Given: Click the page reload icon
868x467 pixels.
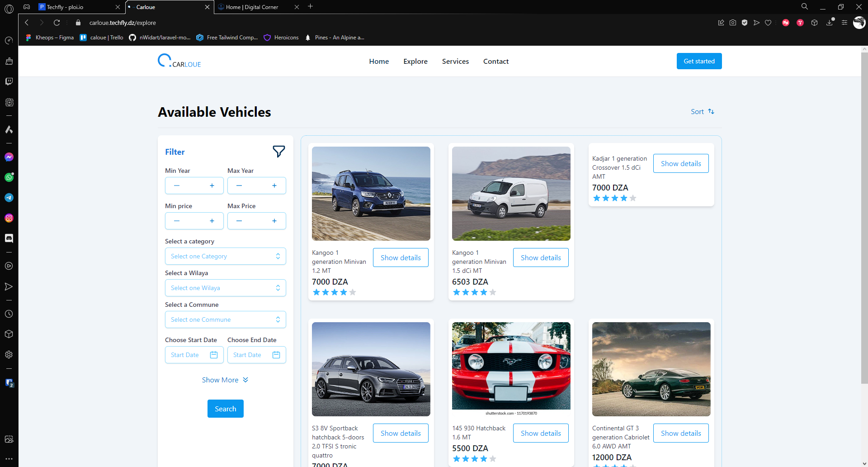Looking at the screenshot, I should tap(57, 23).
